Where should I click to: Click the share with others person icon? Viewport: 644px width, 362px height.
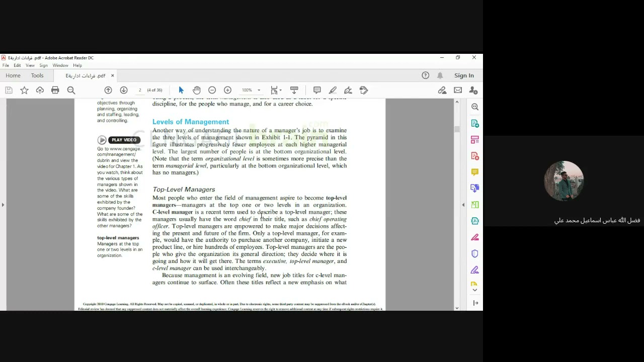473,90
